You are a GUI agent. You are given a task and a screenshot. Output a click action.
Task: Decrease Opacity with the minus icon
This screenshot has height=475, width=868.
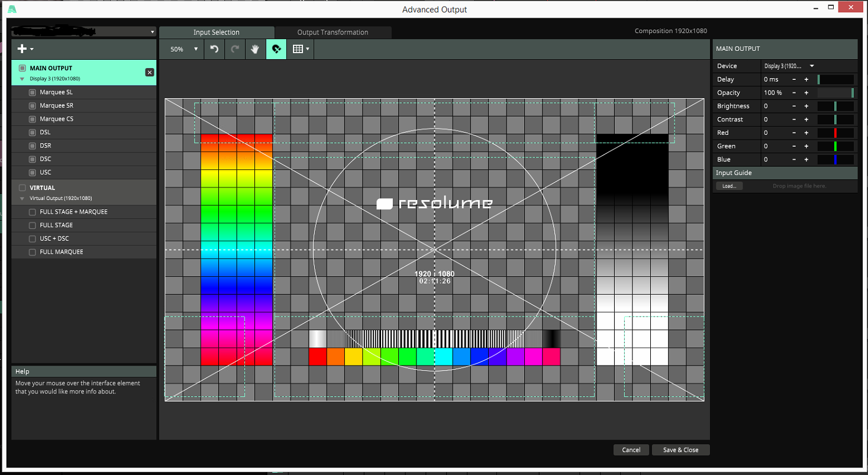794,93
